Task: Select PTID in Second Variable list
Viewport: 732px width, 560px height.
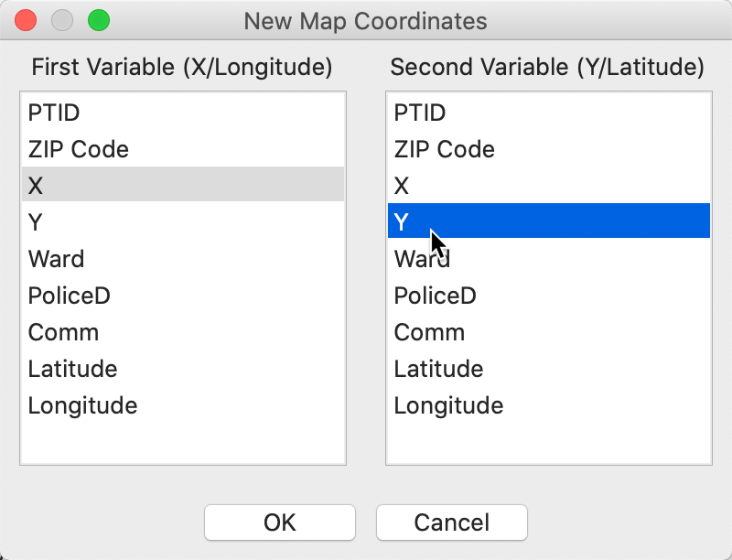Action: [x=549, y=113]
